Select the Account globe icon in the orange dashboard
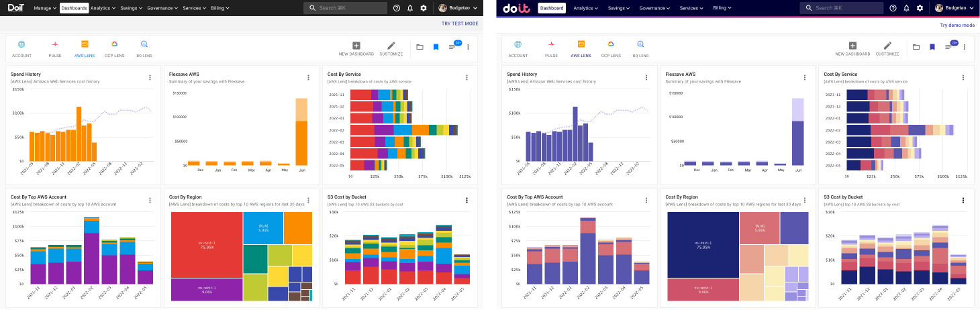The height and width of the screenshot is (310, 980). coord(21,44)
